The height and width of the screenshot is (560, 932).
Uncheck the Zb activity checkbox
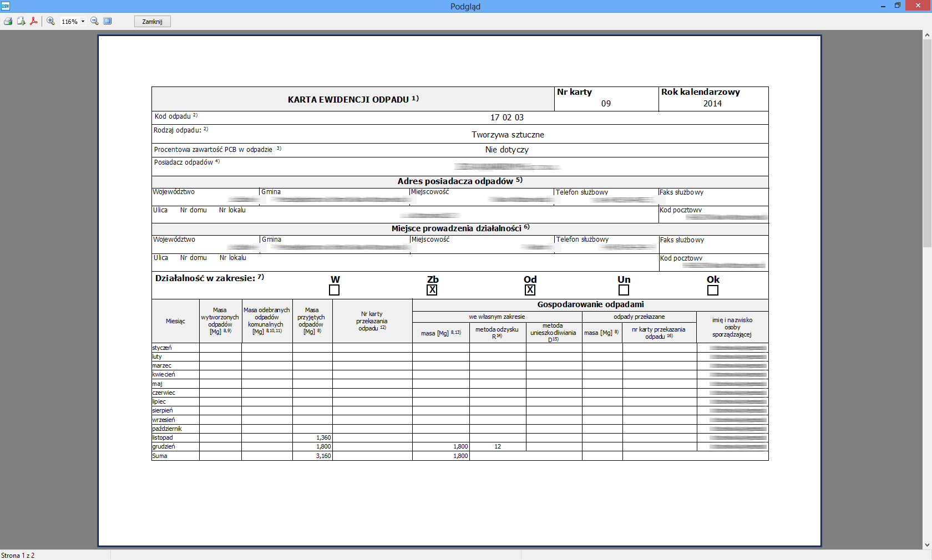[x=432, y=290]
